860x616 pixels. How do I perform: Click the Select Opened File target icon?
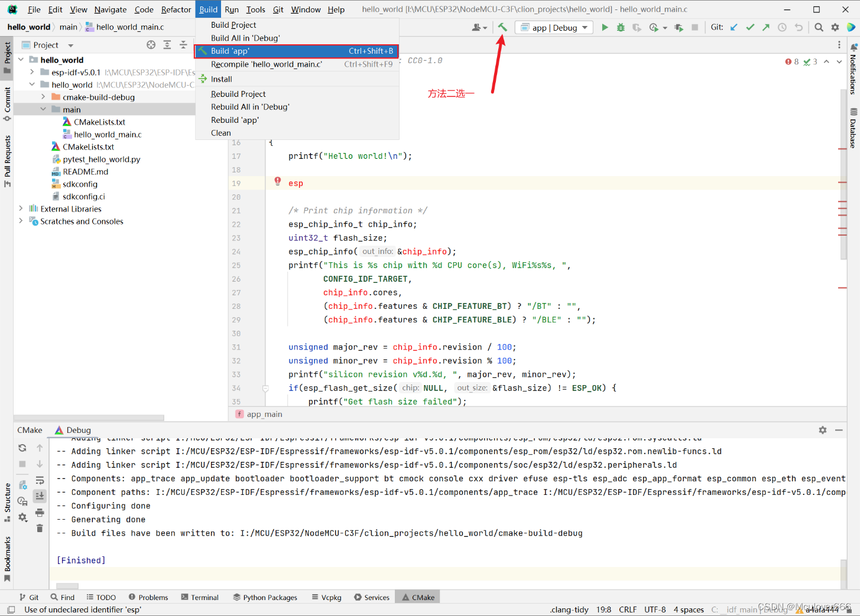(x=151, y=45)
